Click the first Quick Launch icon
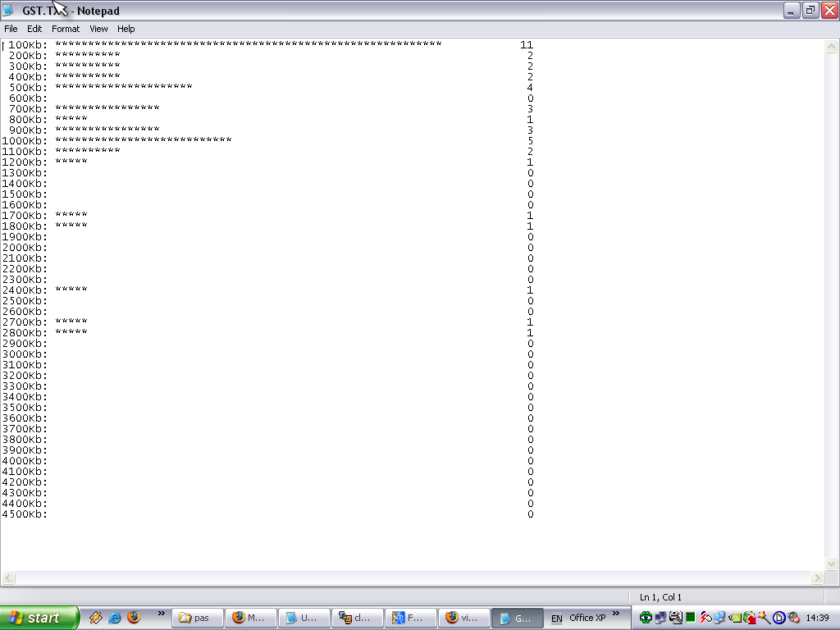 [96, 618]
